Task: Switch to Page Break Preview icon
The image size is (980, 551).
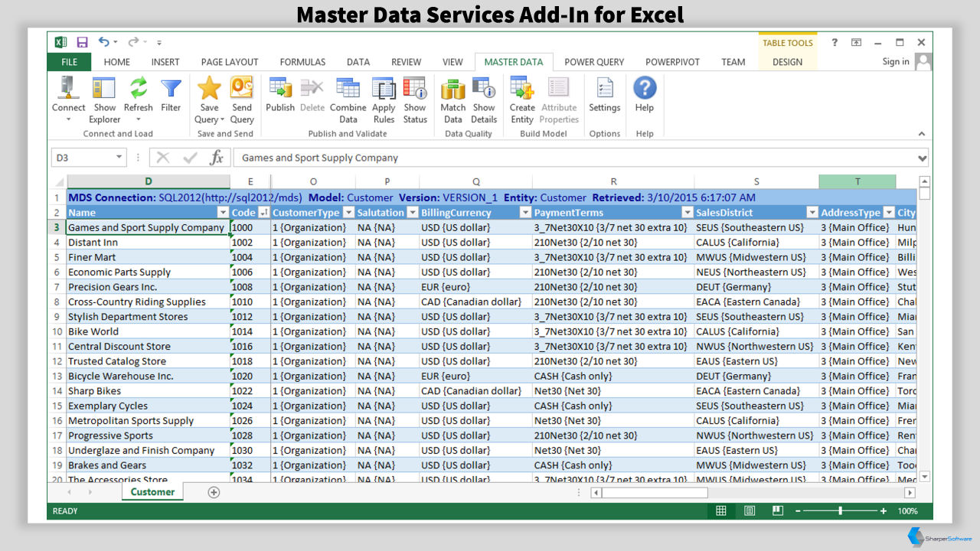Action: click(x=778, y=510)
